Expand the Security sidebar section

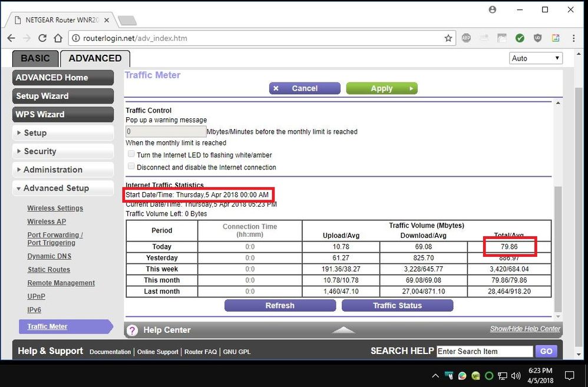(x=62, y=151)
